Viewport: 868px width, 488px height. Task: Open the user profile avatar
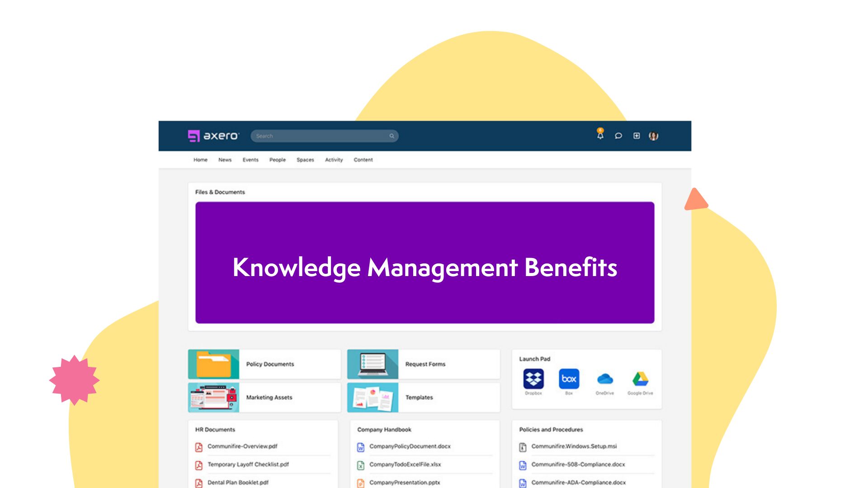click(x=653, y=136)
